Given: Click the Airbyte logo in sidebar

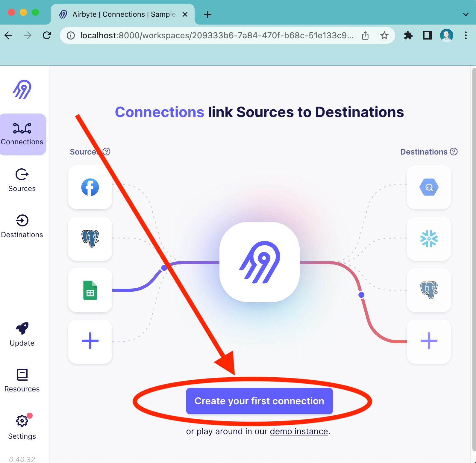Looking at the screenshot, I should pos(22,89).
